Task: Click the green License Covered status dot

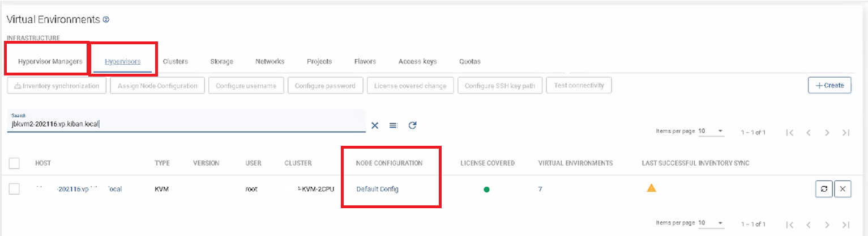Action: [486, 189]
